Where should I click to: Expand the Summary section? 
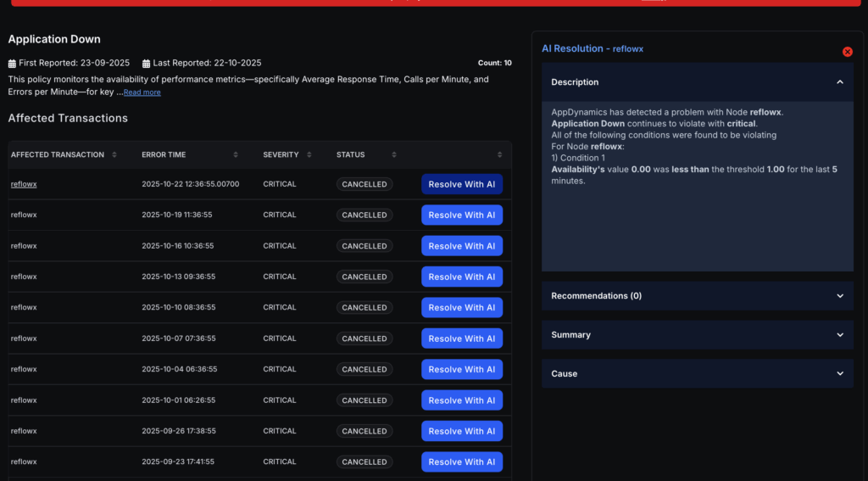(839, 335)
